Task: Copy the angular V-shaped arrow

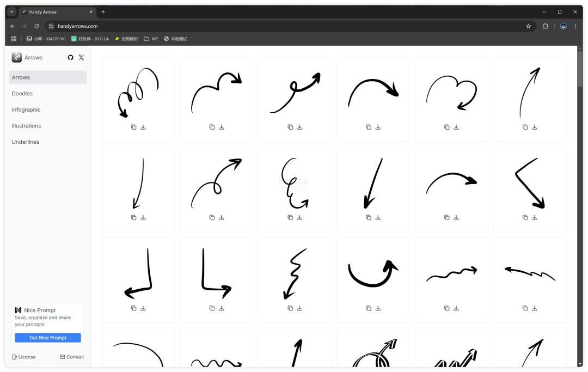Action: pyautogui.click(x=525, y=217)
